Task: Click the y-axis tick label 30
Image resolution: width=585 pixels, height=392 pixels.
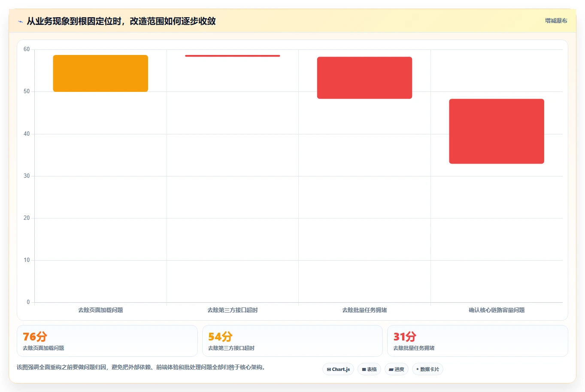Action: 27,176
